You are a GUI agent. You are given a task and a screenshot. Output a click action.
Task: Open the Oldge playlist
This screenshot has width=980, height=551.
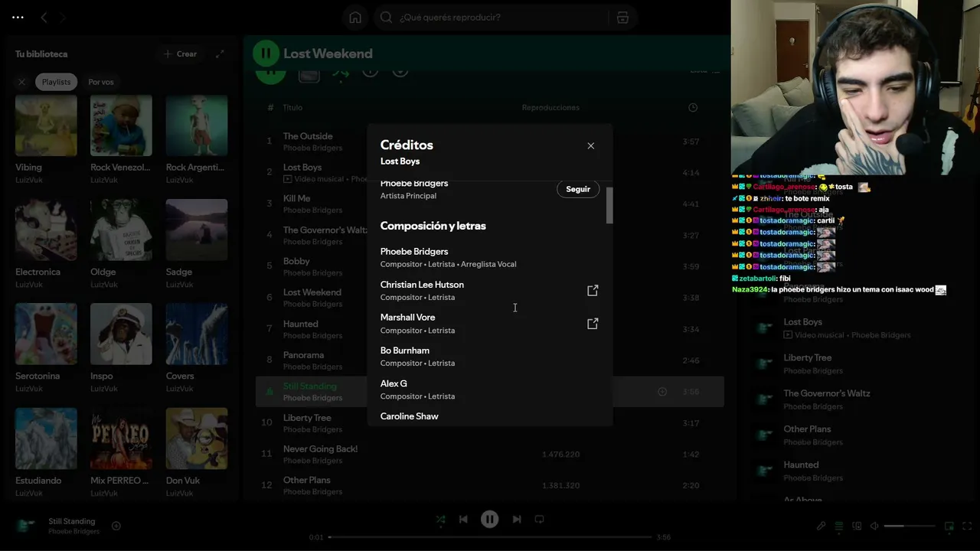click(x=121, y=243)
